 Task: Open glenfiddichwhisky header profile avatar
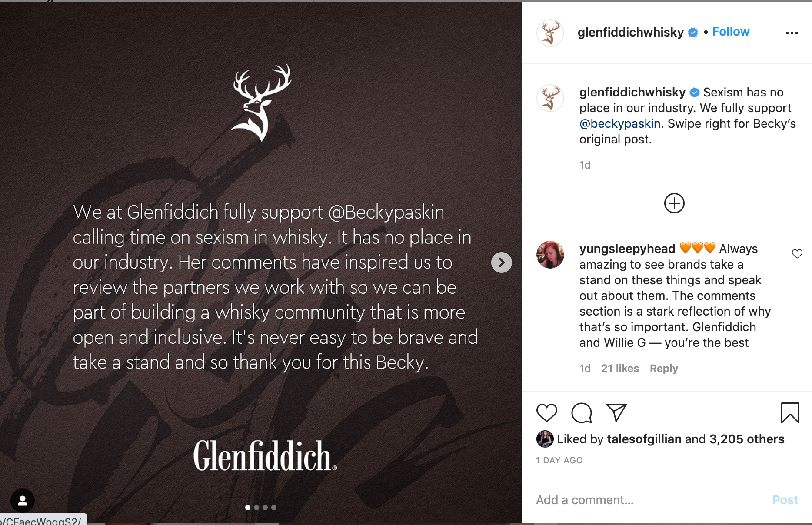[x=550, y=33]
